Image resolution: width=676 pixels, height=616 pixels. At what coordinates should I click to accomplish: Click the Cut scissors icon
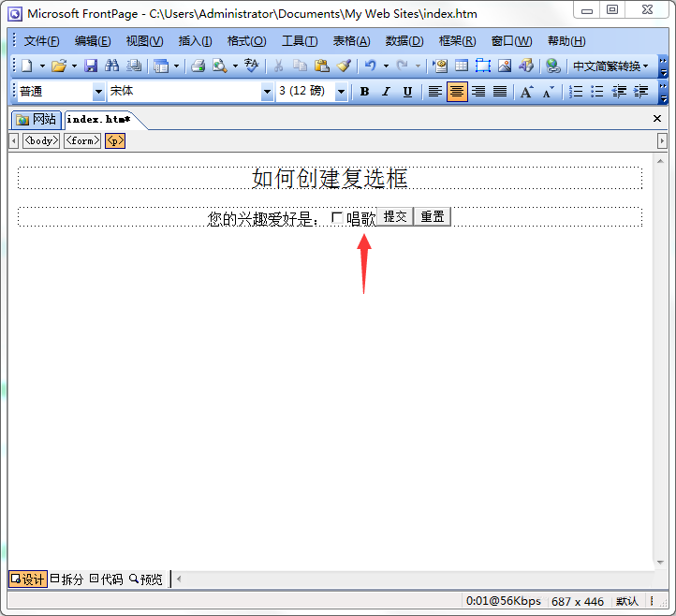[x=278, y=66]
